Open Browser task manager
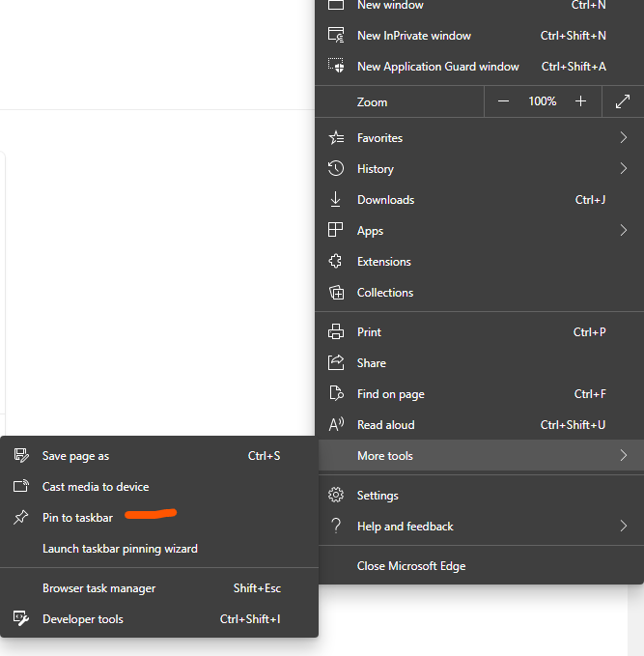The width and height of the screenshot is (644, 656). (159, 588)
